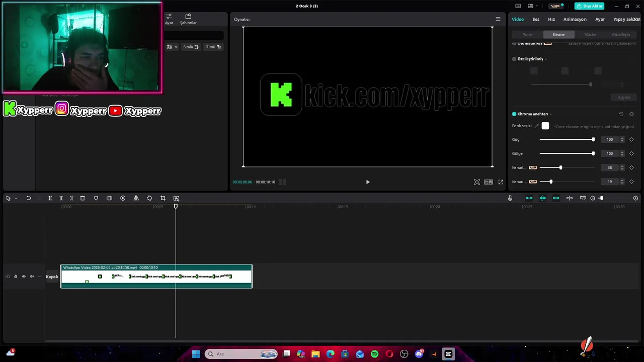Disable the Chroma anahtarı checkbox

[x=514, y=114]
